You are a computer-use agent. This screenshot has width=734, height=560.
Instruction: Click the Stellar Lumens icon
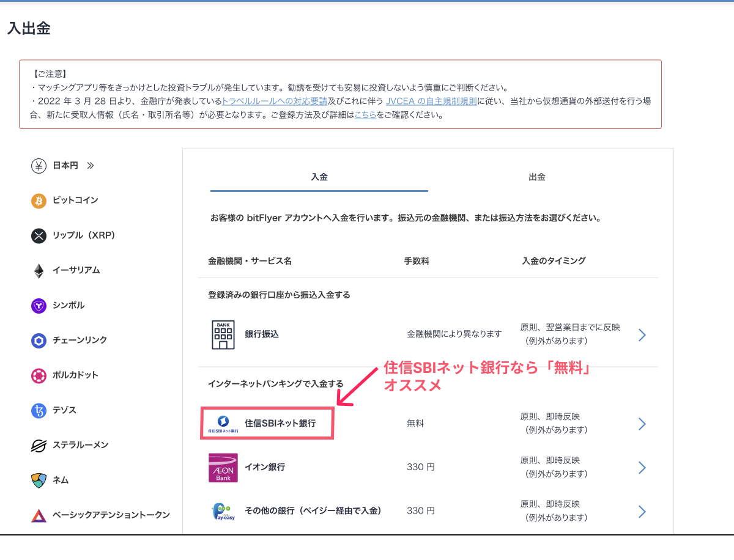39,446
